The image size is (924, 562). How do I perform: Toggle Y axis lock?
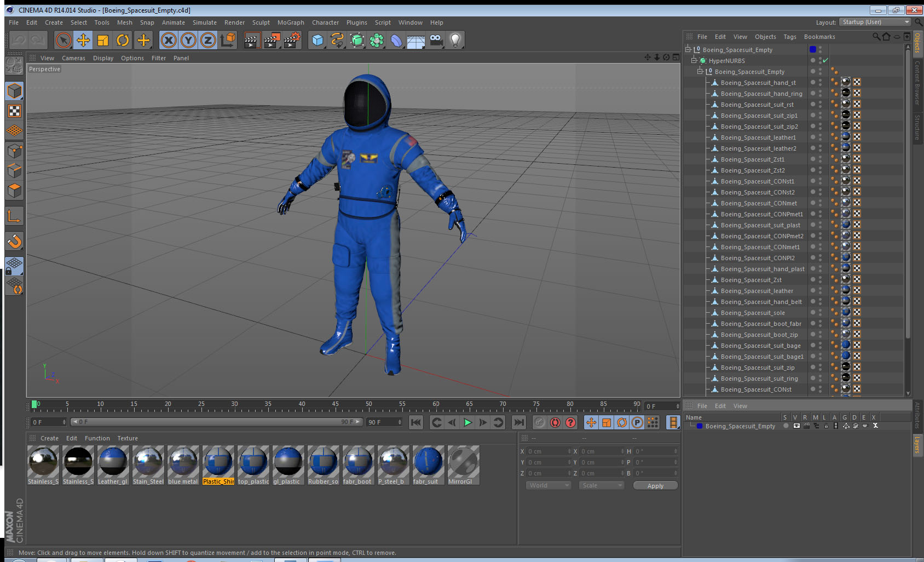coord(188,40)
